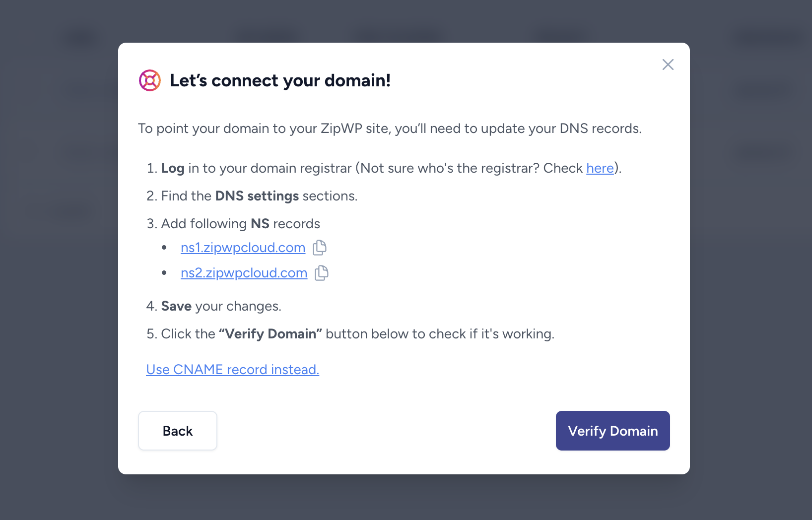Close the connect domain dialog
The image size is (812, 520).
tap(668, 65)
